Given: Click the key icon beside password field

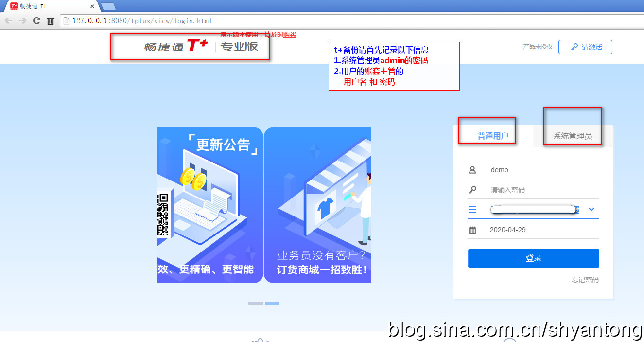Looking at the screenshot, I should click(x=472, y=190).
